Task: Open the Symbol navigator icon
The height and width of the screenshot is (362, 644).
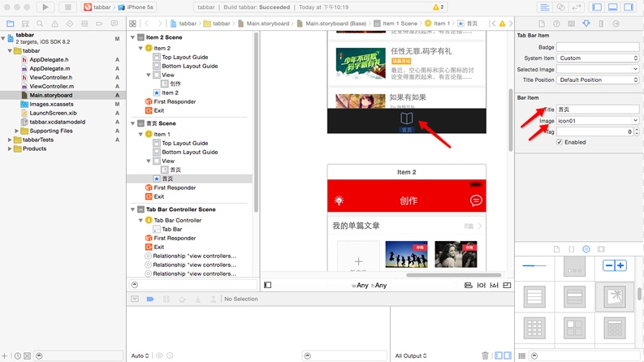Action: click(25, 24)
